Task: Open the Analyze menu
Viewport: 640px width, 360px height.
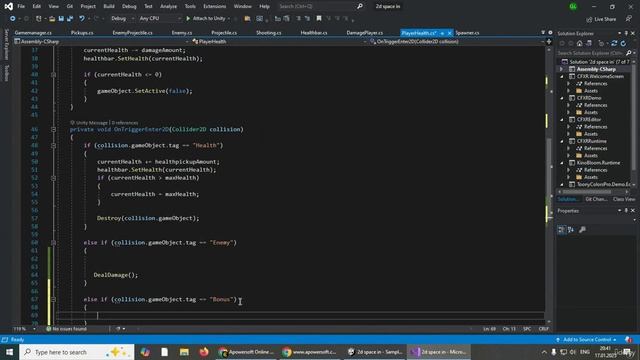Action: 169,7
